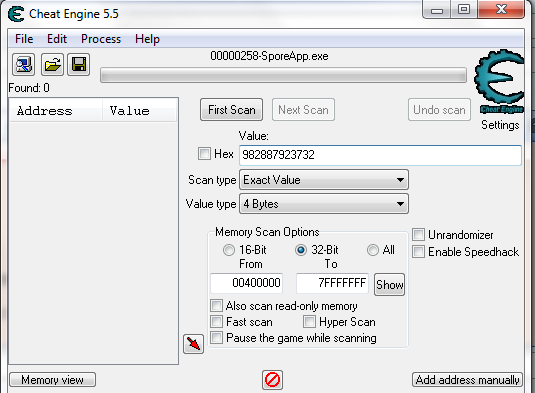Screen dimensions: 535x393
Task: Click Cheat Engine title bar logo icon
Action: pos(16,14)
